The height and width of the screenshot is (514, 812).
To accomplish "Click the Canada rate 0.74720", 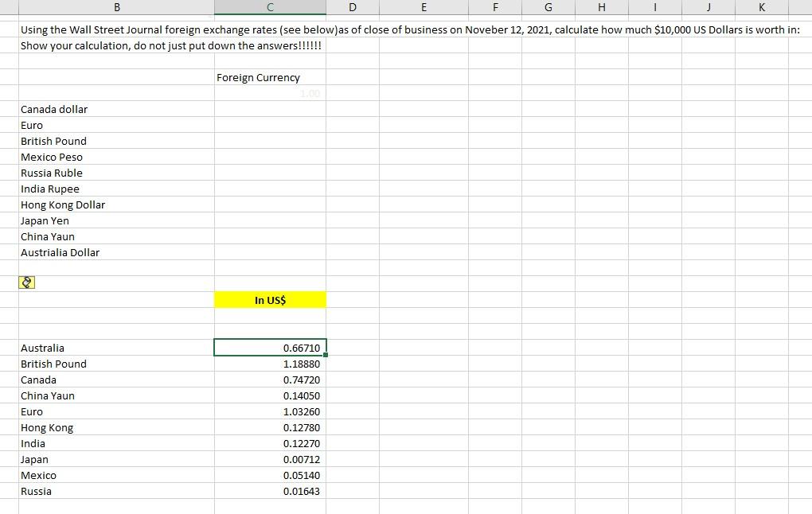I will [270, 380].
